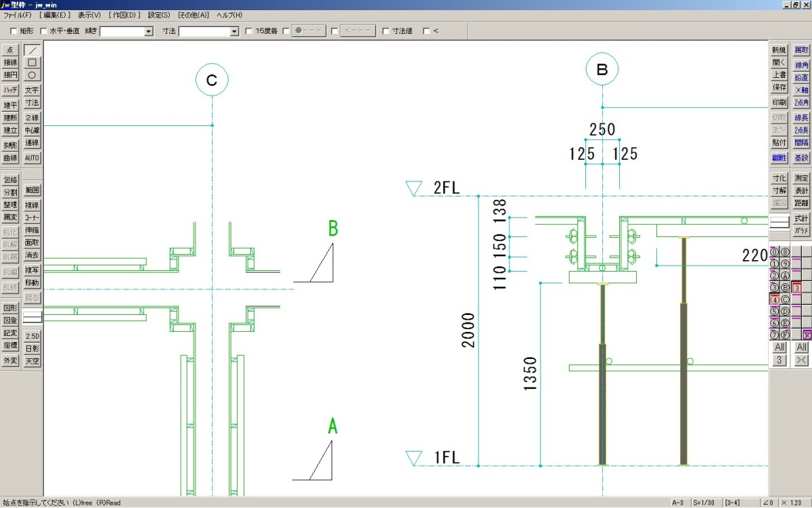Toggle the 寸法値 checkbox
The image size is (812, 508).
(x=386, y=31)
